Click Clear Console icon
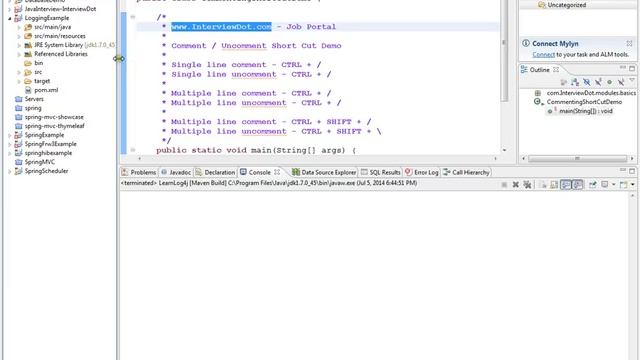 (x=543, y=184)
